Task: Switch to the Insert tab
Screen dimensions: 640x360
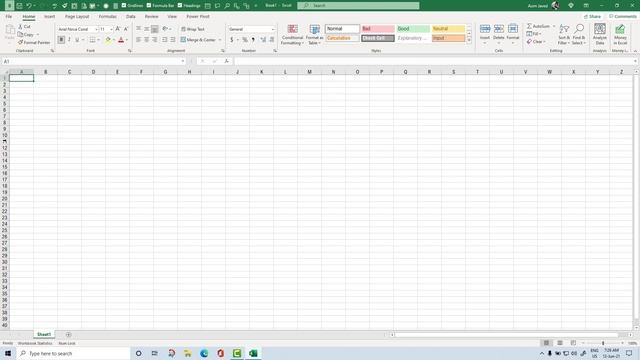Action: (49, 16)
